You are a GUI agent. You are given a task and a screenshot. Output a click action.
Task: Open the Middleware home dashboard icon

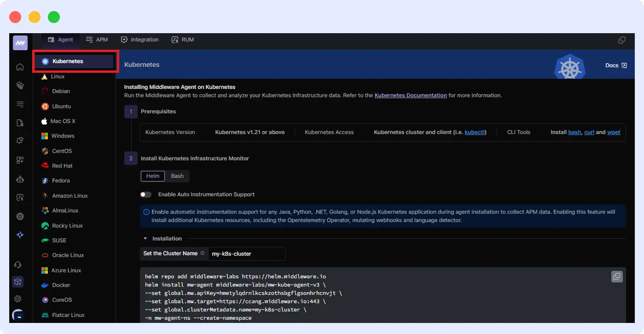click(20, 67)
